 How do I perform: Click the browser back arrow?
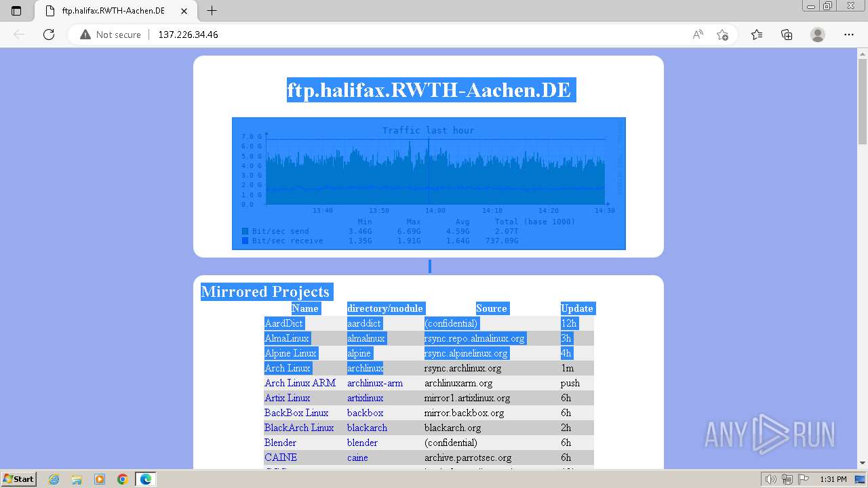click(x=19, y=35)
